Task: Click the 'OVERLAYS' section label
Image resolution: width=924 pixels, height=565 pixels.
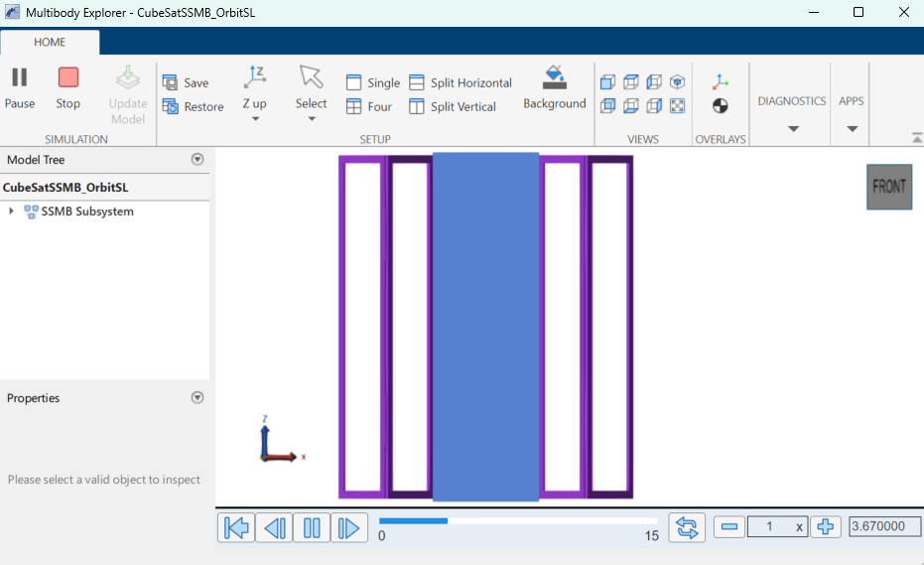Action: pos(721,139)
